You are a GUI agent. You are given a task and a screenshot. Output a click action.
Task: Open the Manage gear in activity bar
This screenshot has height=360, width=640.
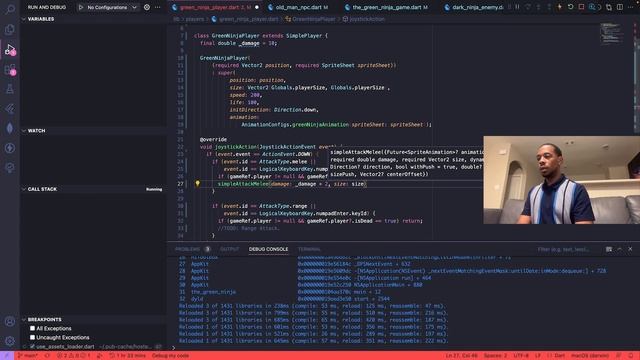9,341
